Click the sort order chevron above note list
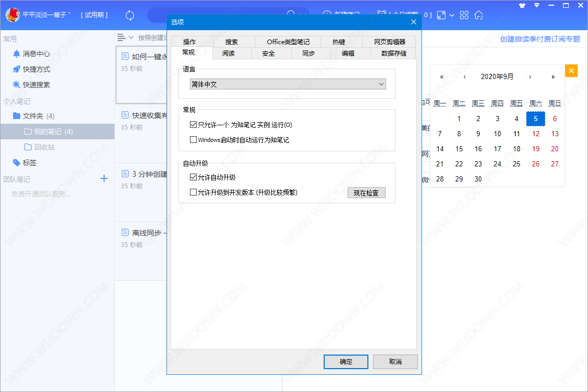This screenshot has width=588, height=392. coord(131,37)
